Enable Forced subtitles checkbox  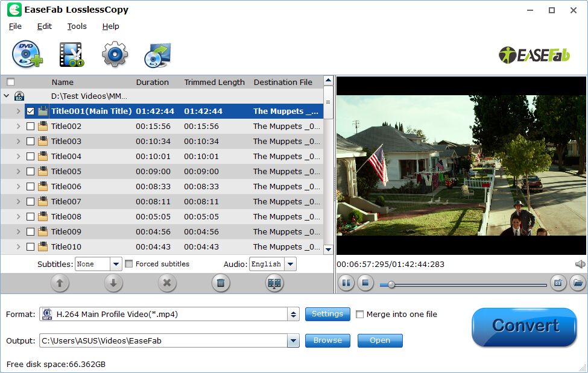pyautogui.click(x=128, y=264)
